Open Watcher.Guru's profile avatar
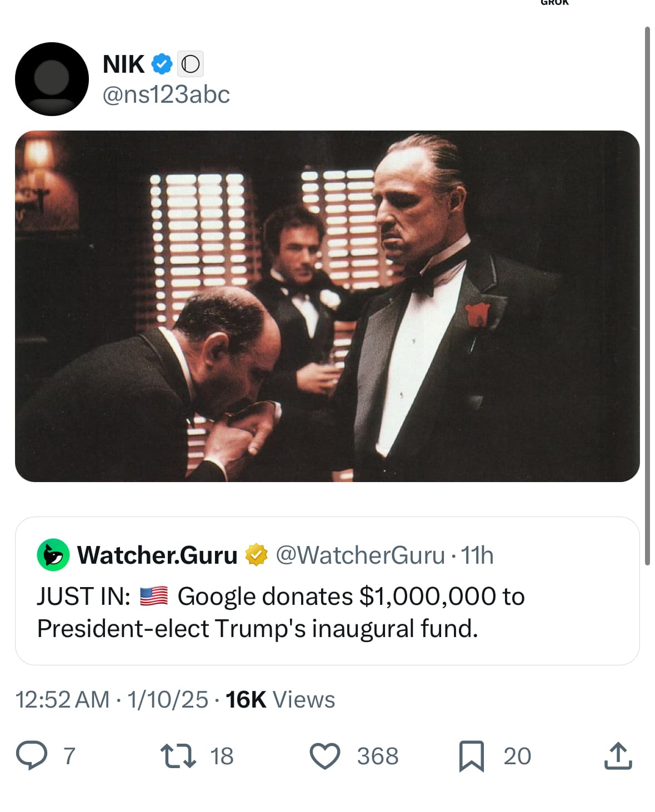Screen dimensions: 655x812 click(53, 554)
